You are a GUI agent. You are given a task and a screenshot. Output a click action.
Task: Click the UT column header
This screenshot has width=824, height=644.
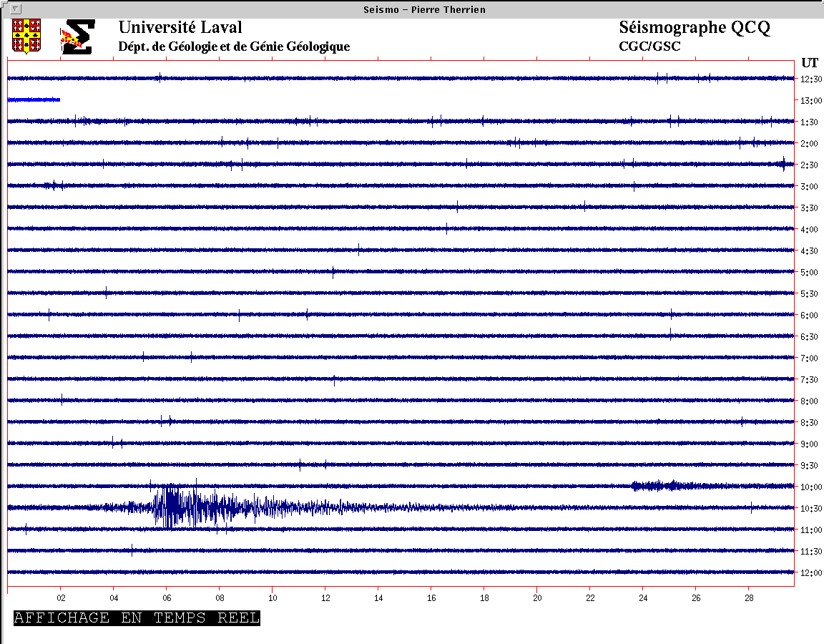(x=810, y=62)
